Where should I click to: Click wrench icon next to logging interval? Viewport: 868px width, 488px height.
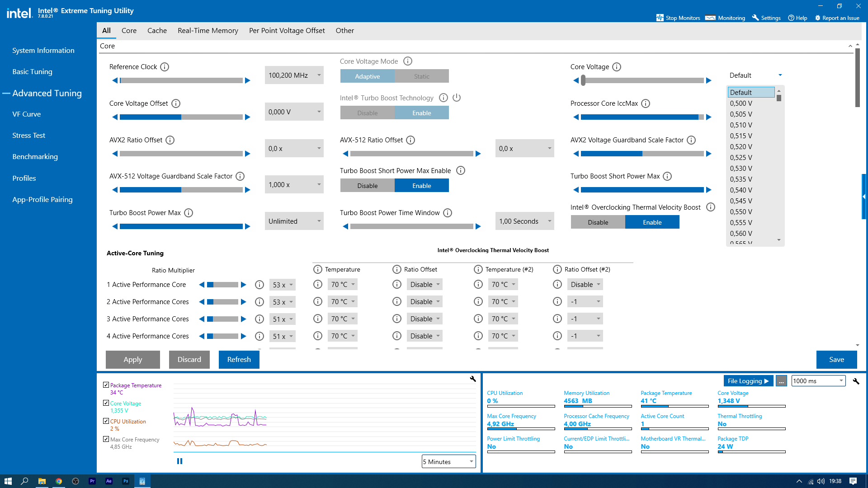coord(856,381)
